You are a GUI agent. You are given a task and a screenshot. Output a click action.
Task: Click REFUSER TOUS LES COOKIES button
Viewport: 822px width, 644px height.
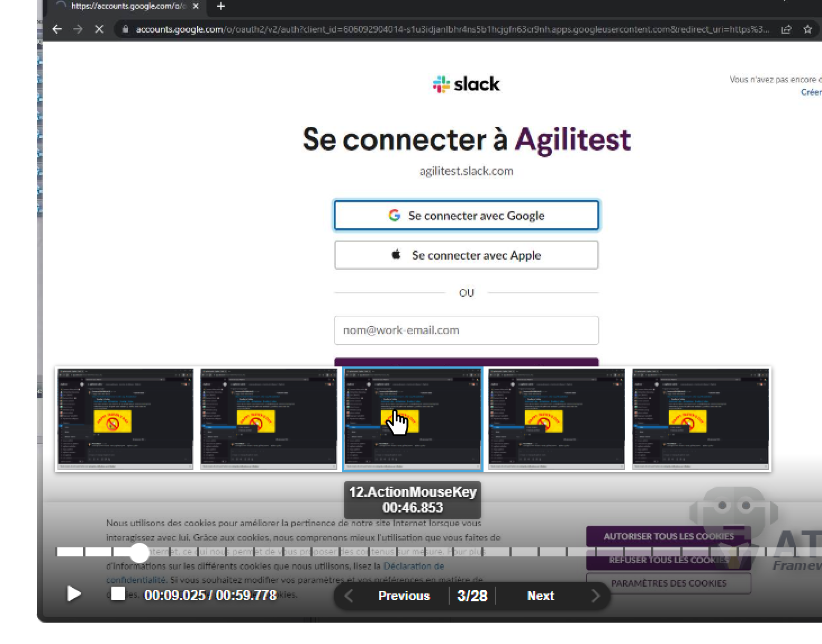pyautogui.click(x=669, y=560)
